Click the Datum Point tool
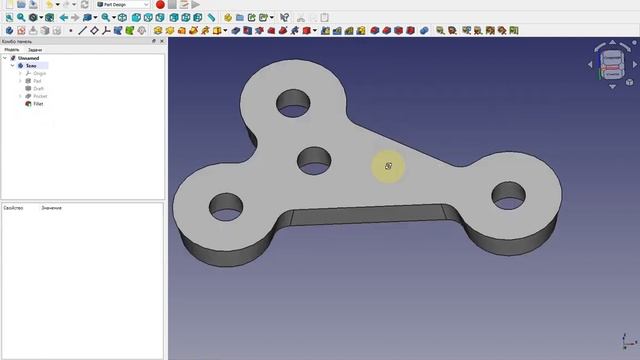640x360 pixels. coord(71,31)
